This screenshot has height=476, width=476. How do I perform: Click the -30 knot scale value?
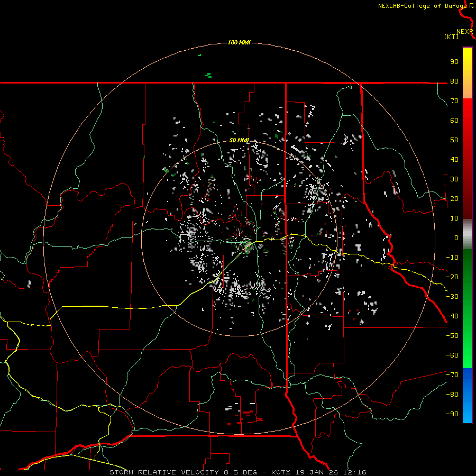coord(452,297)
